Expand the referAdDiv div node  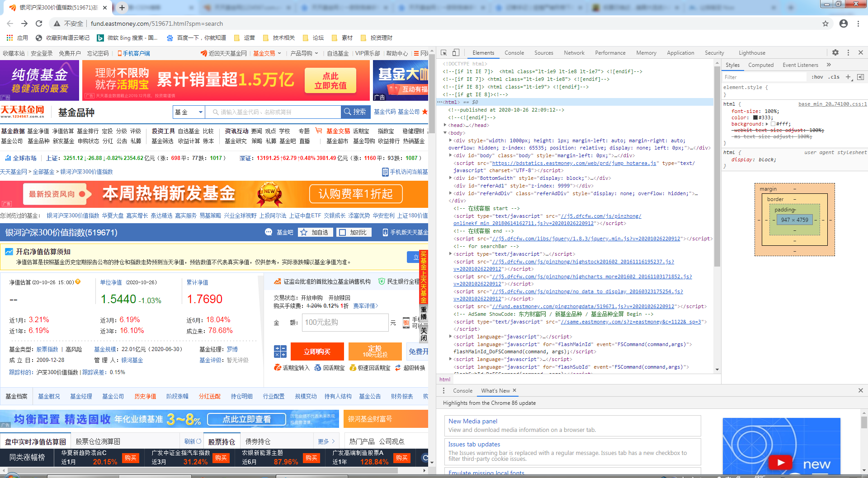[450, 193]
